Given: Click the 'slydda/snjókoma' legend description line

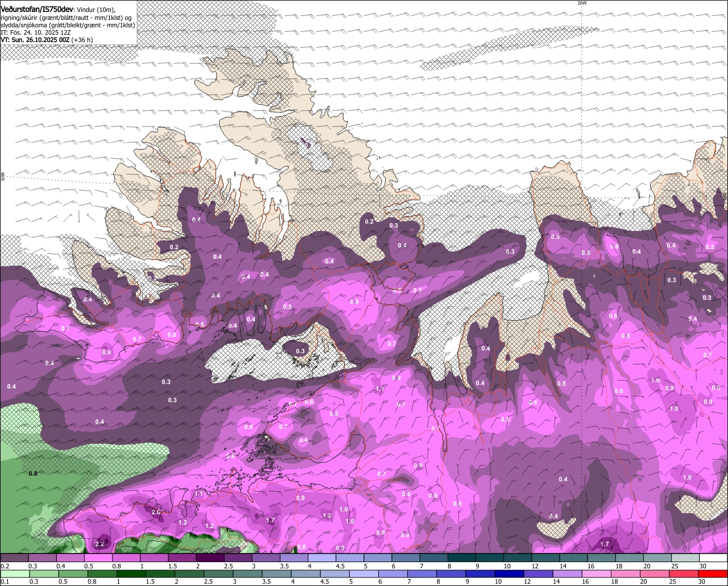Looking at the screenshot, I should 68,25.
